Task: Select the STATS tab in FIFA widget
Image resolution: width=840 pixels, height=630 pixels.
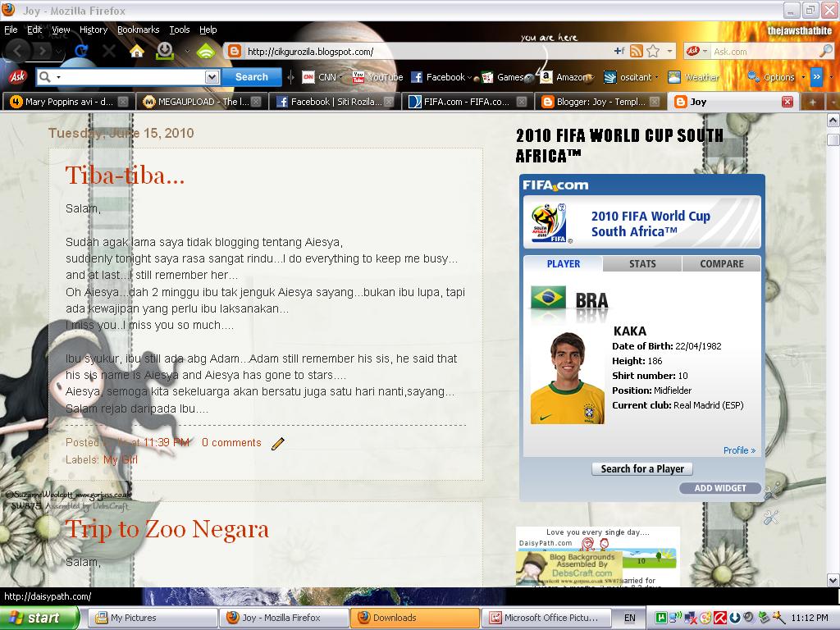Action: 642,263
